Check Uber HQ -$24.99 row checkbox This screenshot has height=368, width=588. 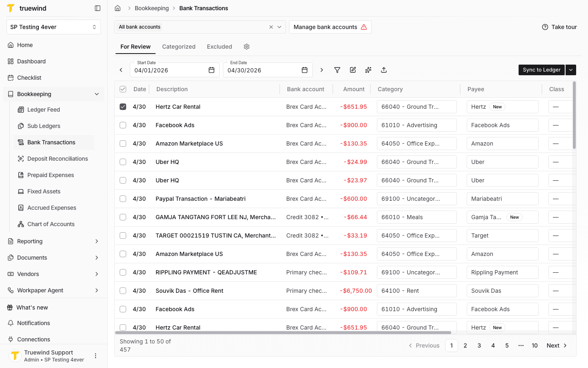pos(123,162)
